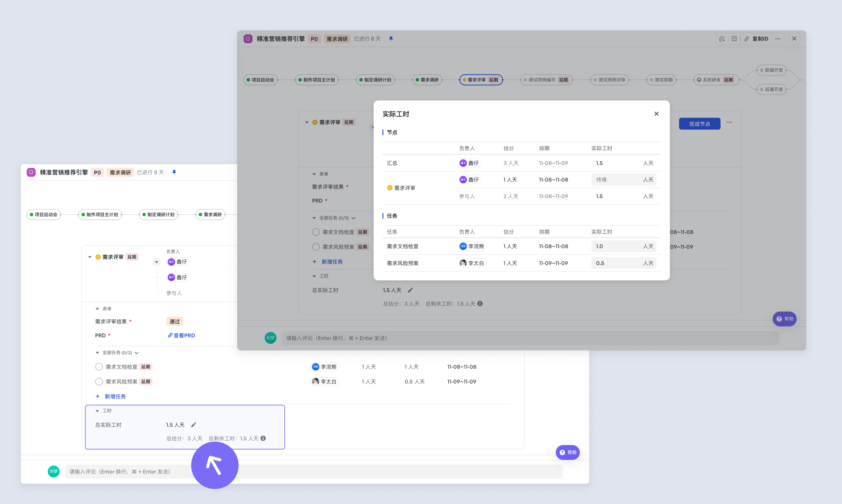Screen dimensions: 842x504
Task: Select the 需求评审 workflow node in the dimmed window
Action: pyautogui.click(x=481, y=80)
